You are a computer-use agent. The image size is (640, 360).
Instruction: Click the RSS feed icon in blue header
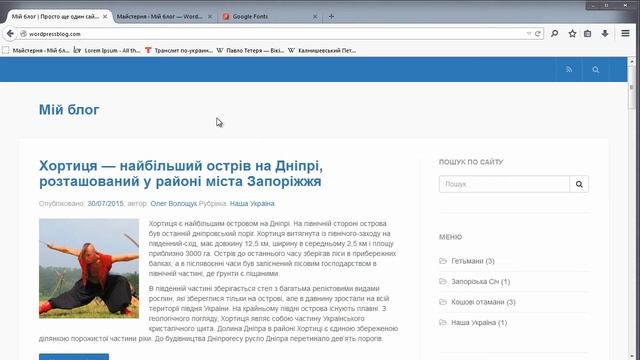click(569, 69)
